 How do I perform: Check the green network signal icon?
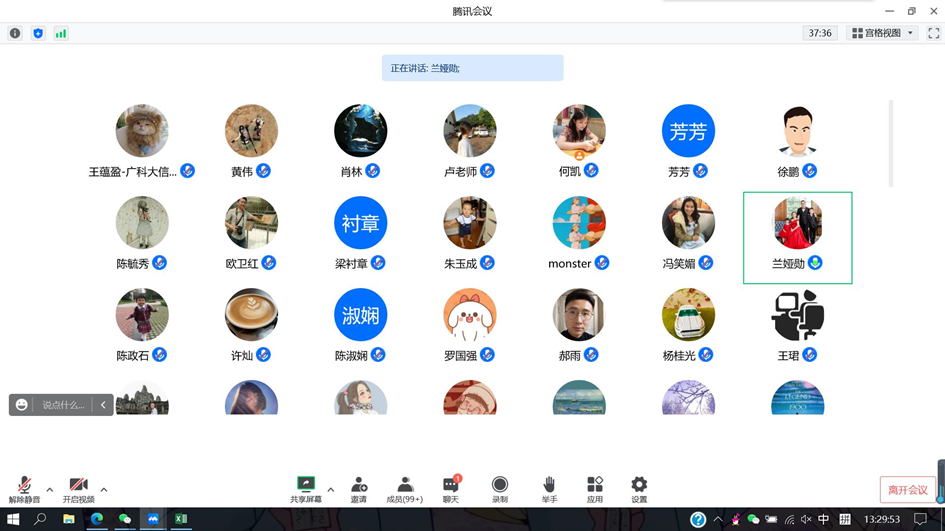(x=61, y=33)
